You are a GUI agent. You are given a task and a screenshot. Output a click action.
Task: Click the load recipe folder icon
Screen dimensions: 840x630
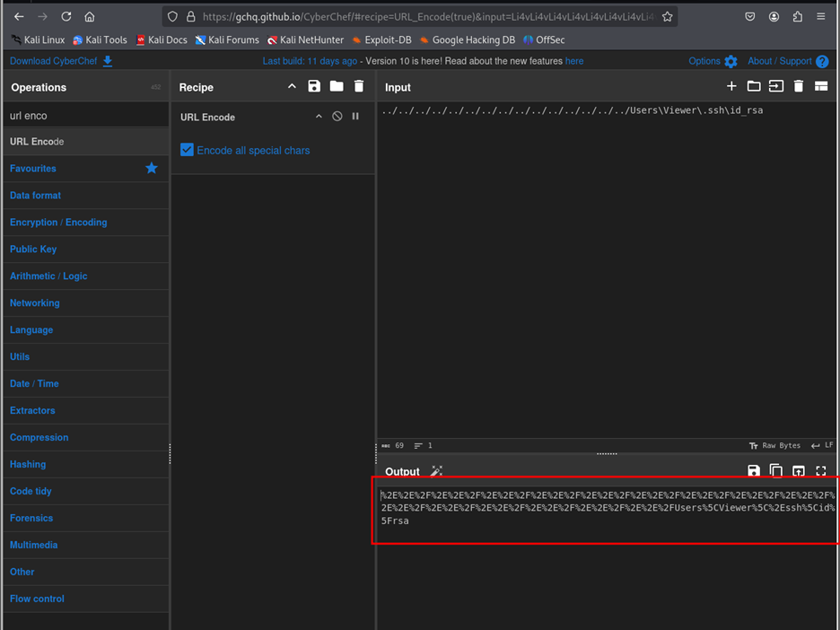tap(337, 86)
